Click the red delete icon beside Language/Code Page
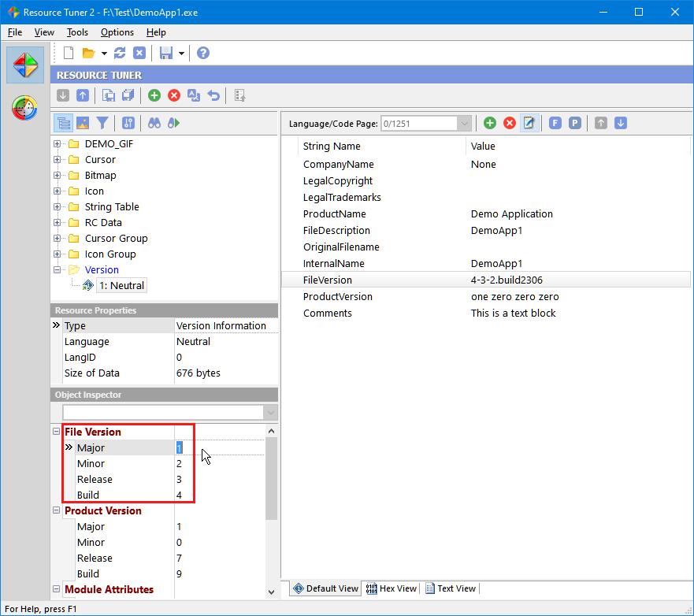 pyautogui.click(x=510, y=123)
